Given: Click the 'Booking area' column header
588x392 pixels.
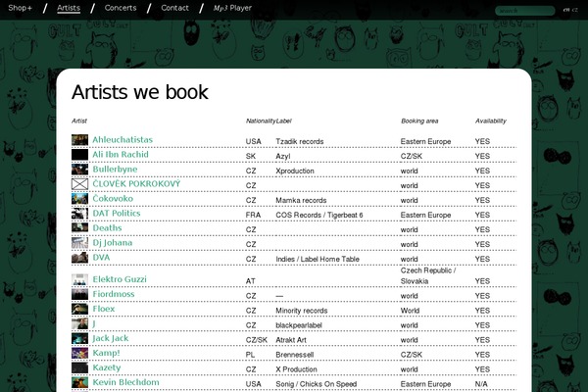Looking at the screenshot, I should coord(419,121).
